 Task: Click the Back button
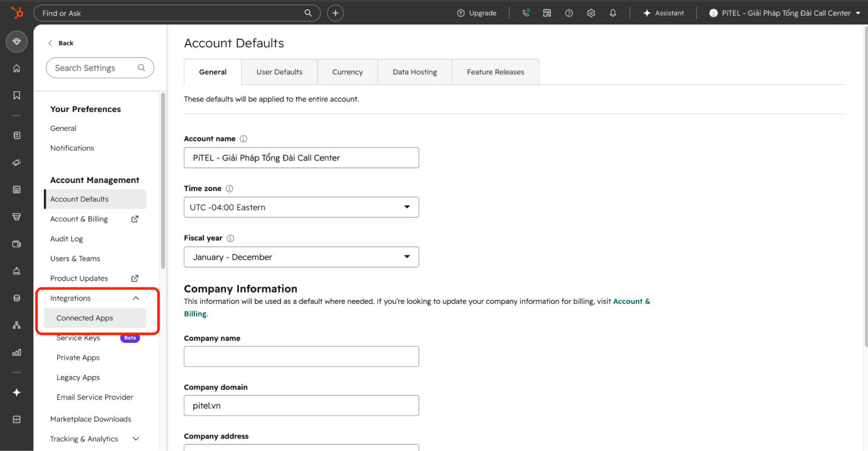61,43
